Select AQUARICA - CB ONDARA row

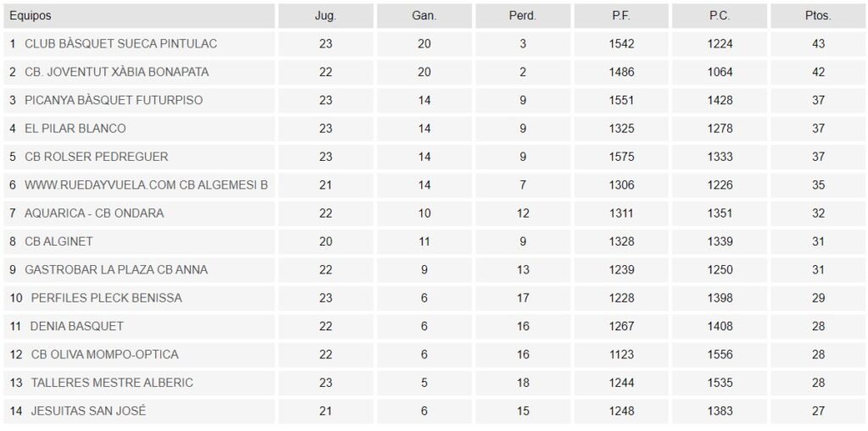(x=94, y=213)
